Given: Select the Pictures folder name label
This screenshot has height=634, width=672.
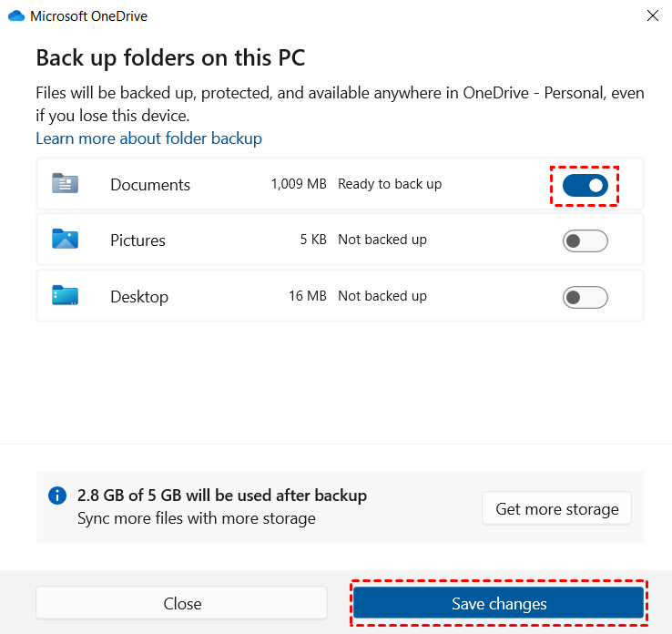Looking at the screenshot, I should (x=137, y=240).
